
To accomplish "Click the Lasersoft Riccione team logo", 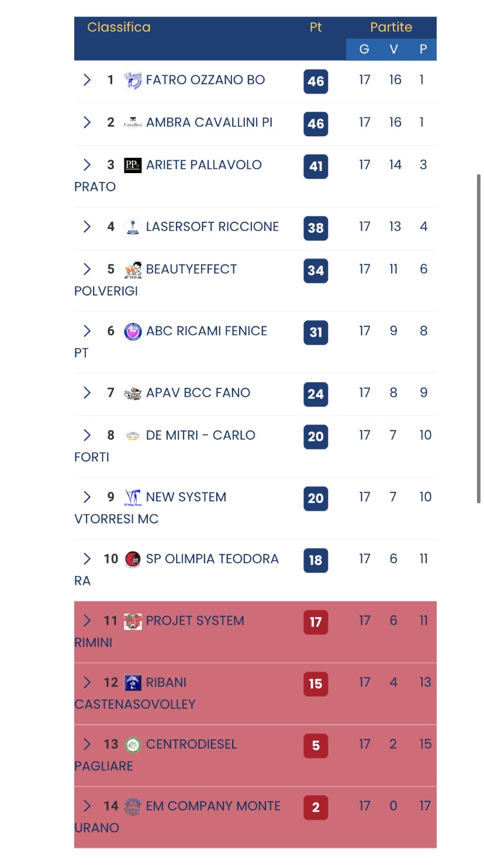I will point(133,227).
